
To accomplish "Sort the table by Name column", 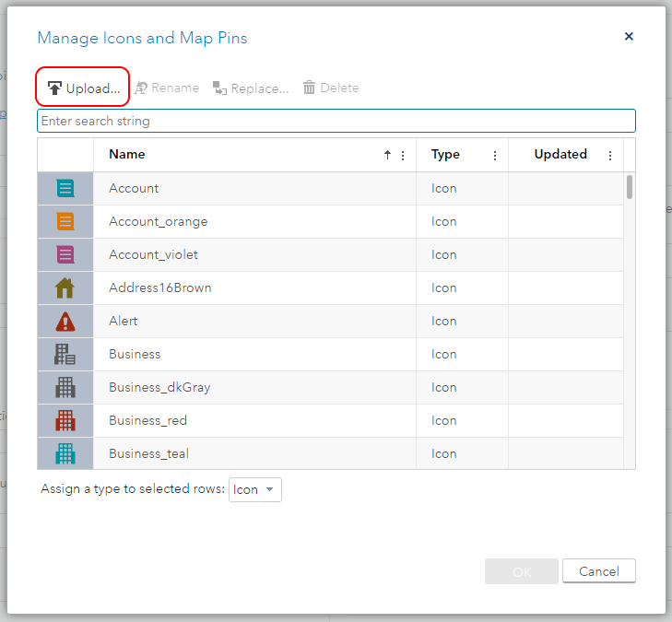I will point(127,155).
